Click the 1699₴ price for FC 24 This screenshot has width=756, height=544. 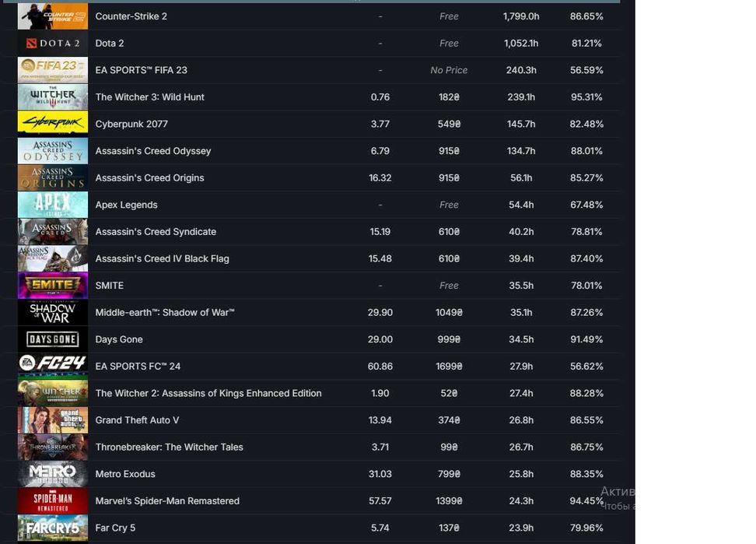pyautogui.click(x=449, y=367)
